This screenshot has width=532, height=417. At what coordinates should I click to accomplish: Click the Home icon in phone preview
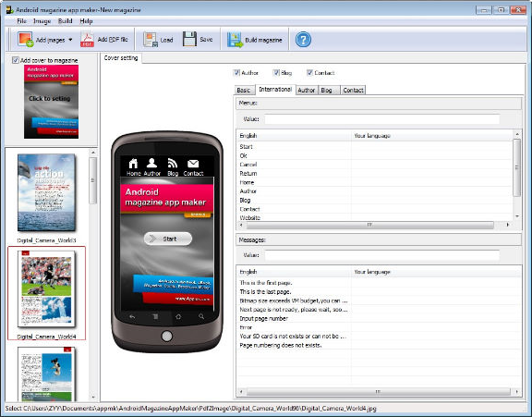click(x=133, y=164)
